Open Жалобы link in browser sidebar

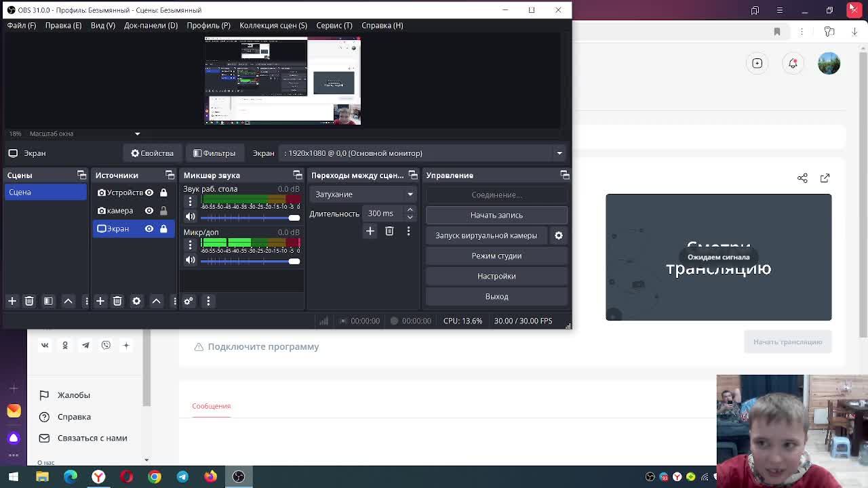pos(73,395)
